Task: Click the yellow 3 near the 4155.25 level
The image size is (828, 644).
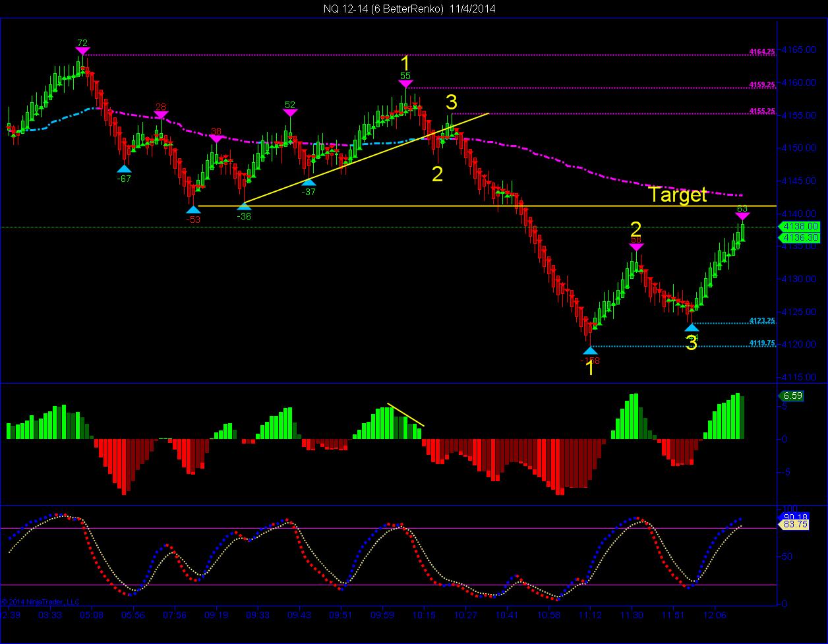Action: coord(451,102)
